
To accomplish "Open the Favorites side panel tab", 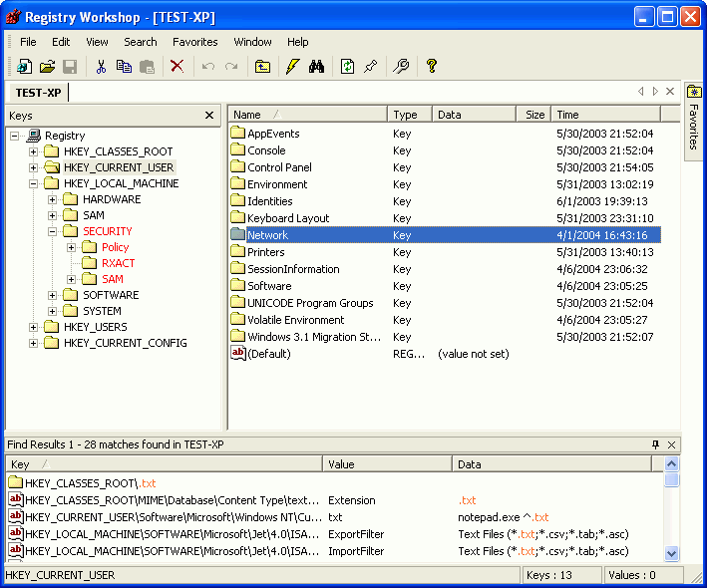I will (x=694, y=121).
